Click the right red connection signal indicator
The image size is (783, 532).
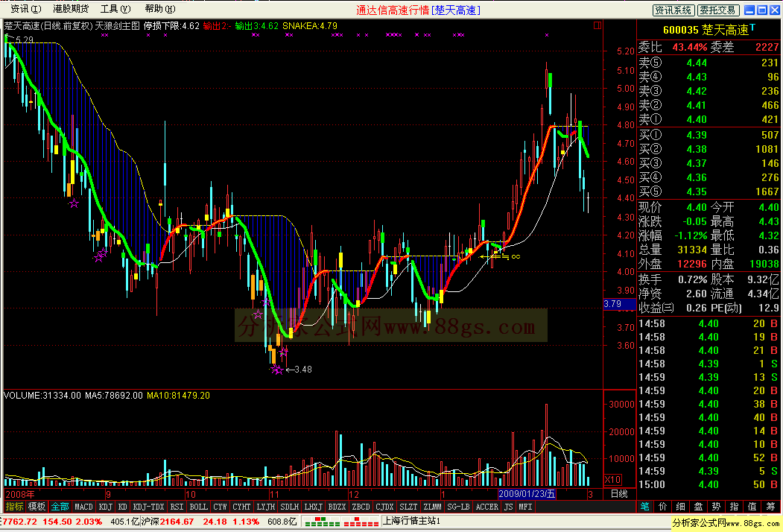(x=361, y=522)
